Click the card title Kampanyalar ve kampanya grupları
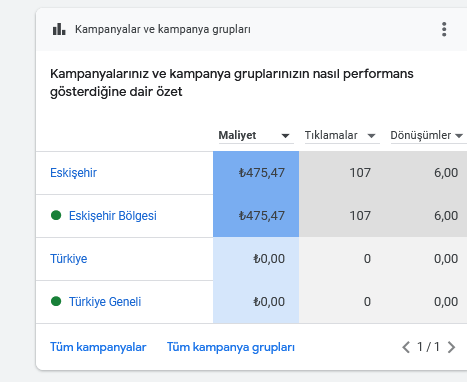 [x=163, y=29]
